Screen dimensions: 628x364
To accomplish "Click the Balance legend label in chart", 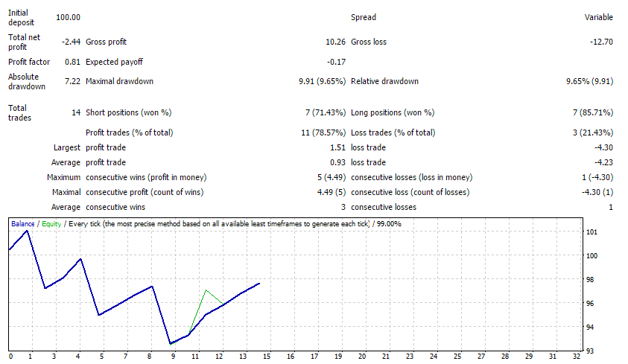I will [x=23, y=223].
